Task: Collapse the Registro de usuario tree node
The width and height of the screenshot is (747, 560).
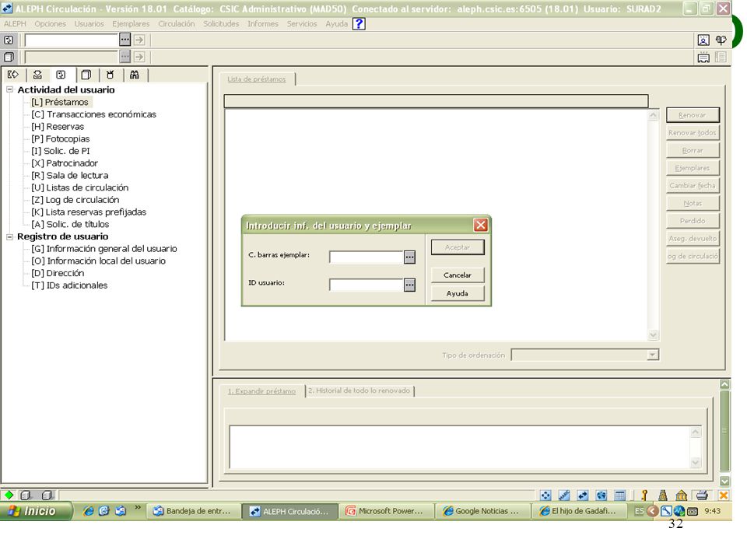Action: [x=9, y=236]
